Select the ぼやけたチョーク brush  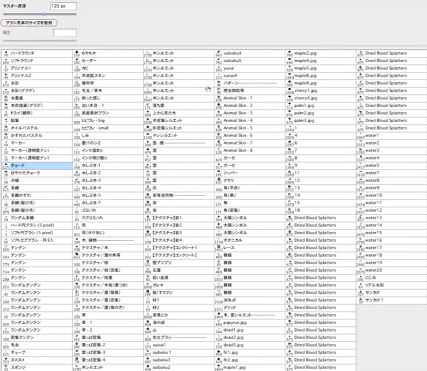pyautogui.click(x=37, y=173)
